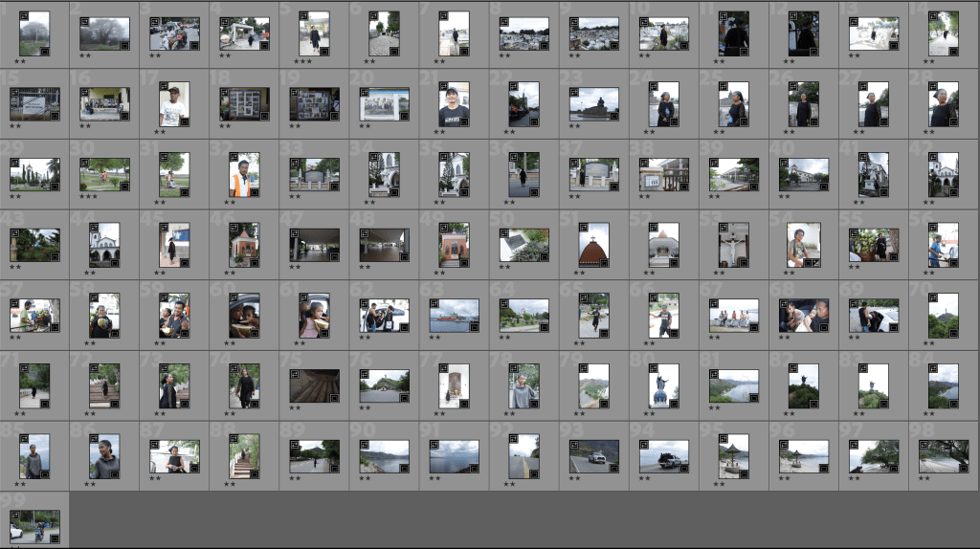Select photo 86 close-up woman in grey
Viewport: 980px width, 549px height.
(x=104, y=456)
